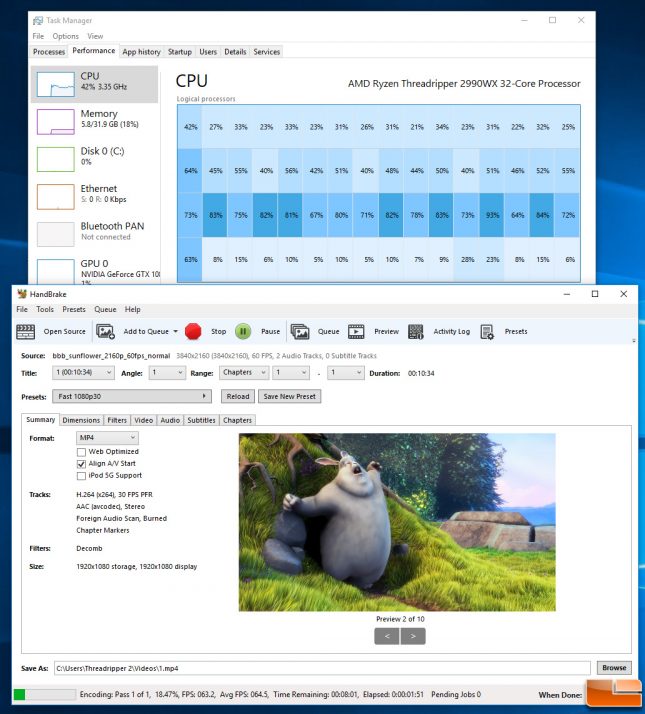Click the red Stop encode icon

(193, 332)
